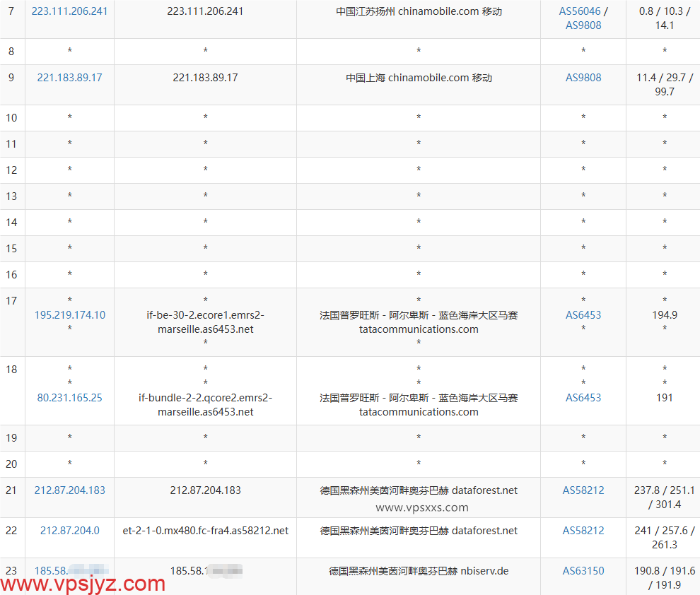
Task: Select hop 21 dataforest.net location text
Action: (x=419, y=490)
